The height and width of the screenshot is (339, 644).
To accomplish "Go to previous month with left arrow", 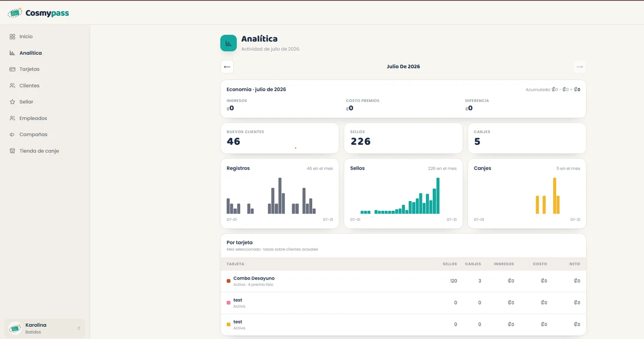I will click(227, 67).
